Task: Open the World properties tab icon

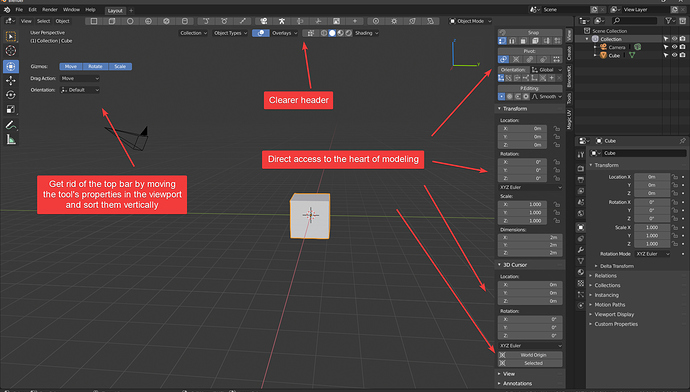Action: coord(581,213)
